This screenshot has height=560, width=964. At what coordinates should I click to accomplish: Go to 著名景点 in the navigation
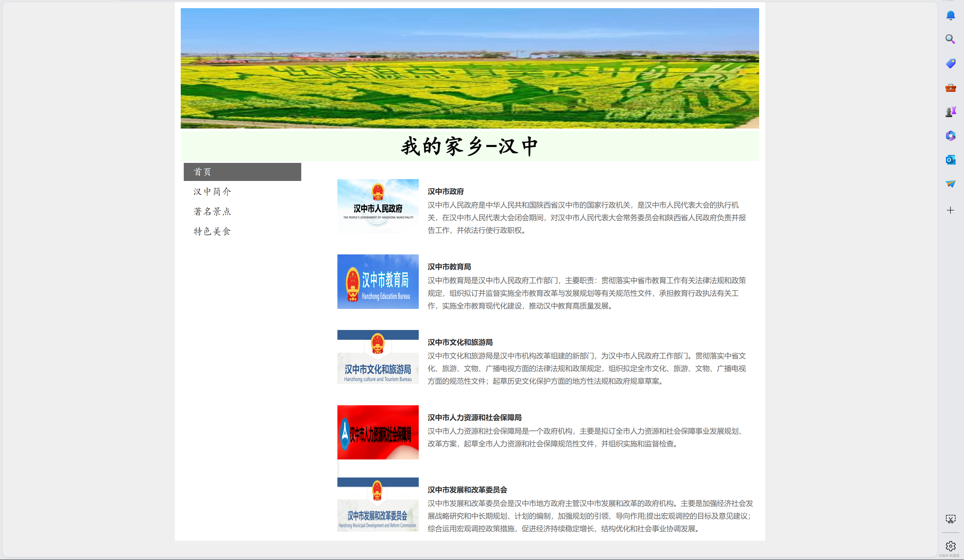coord(212,211)
